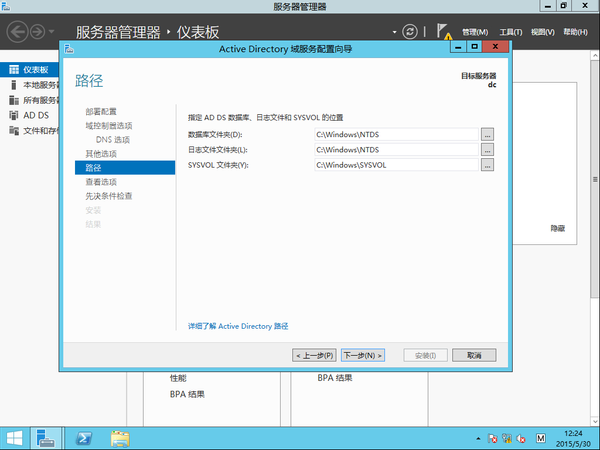Click the 上一步(P) button
This screenshot has width=600, height=450.
pyautogui.click(x=315, y=355)
